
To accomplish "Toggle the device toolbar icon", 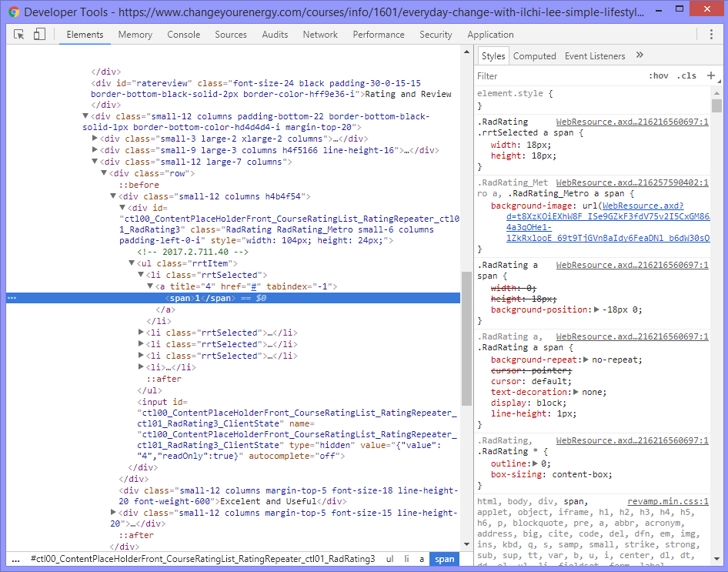I will coord(39,35).
